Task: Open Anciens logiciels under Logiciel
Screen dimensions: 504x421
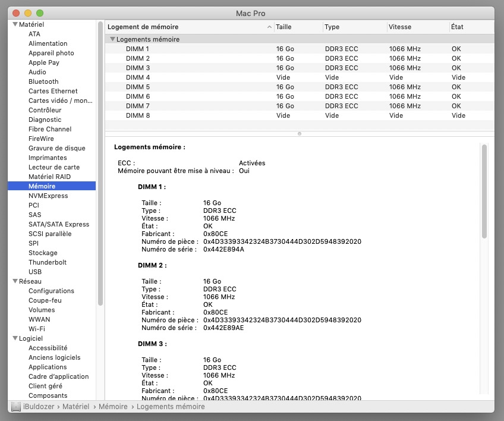Action: click(x=54, y=357)
